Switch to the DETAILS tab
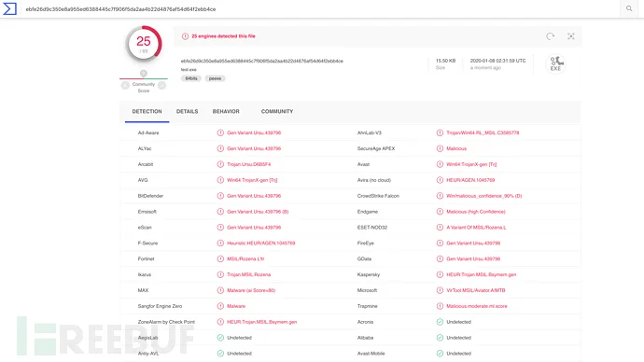This screenshot has width=644, height=362. [x=187, y=112]
